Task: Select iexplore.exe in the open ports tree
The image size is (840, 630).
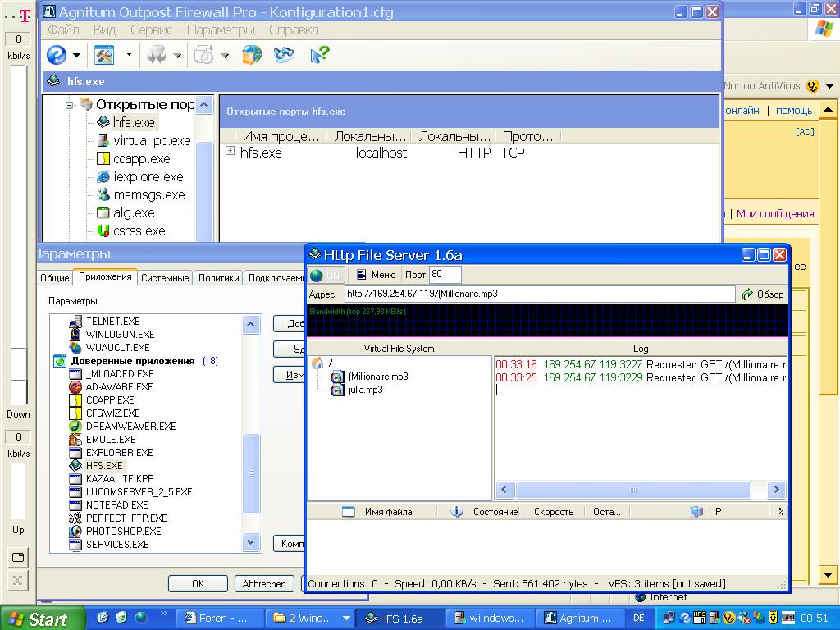Action: point(148,177)
